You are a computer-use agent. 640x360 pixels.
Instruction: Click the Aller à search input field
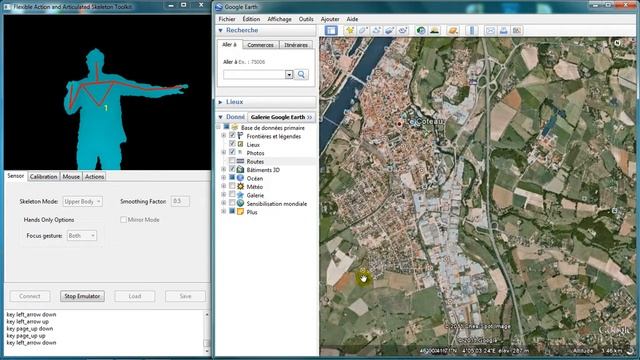[254, 75]
